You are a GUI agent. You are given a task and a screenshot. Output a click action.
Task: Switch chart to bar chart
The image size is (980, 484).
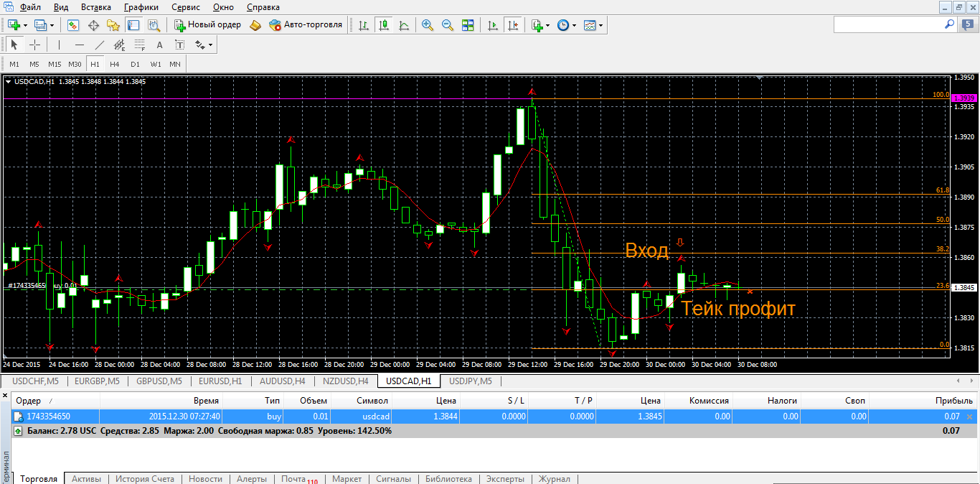364,25
